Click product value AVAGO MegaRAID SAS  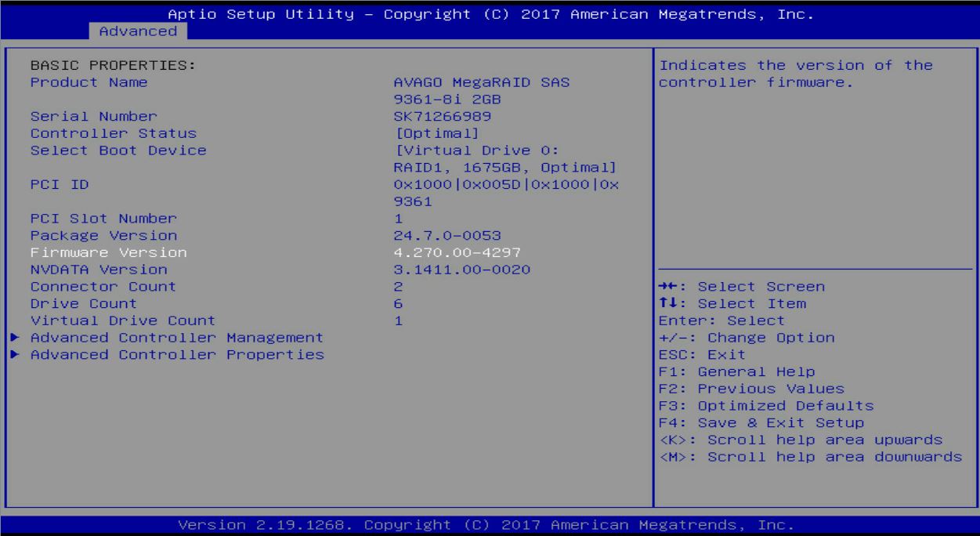click(481, 81)
